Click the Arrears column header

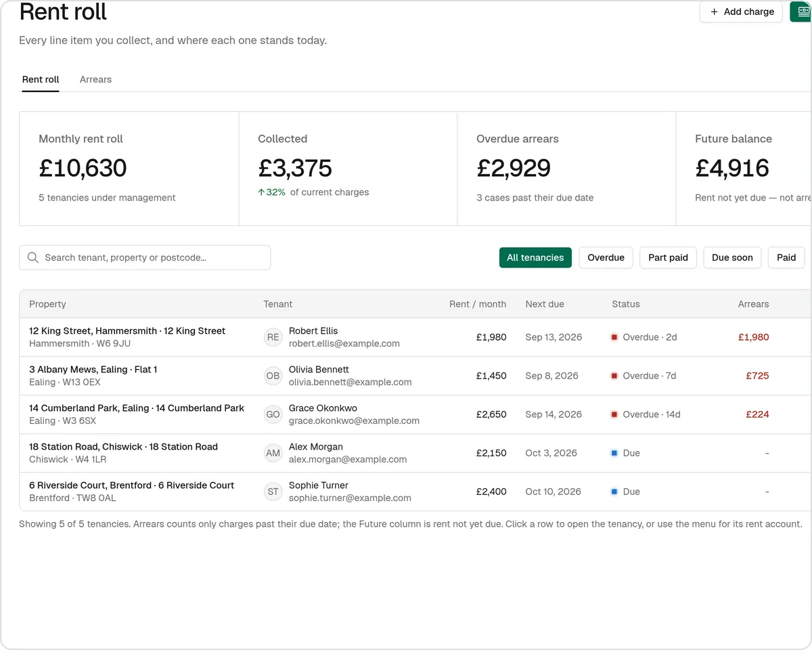[753, 304]
